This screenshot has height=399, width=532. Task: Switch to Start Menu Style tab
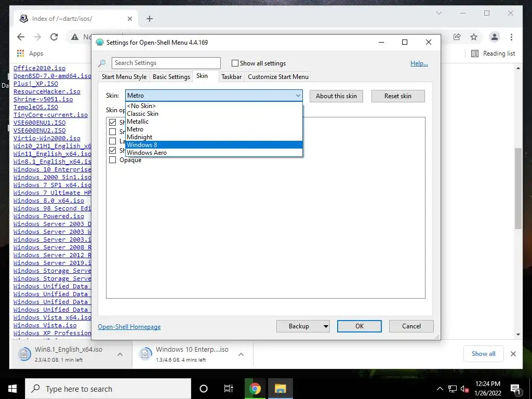[x=124, y=77]
